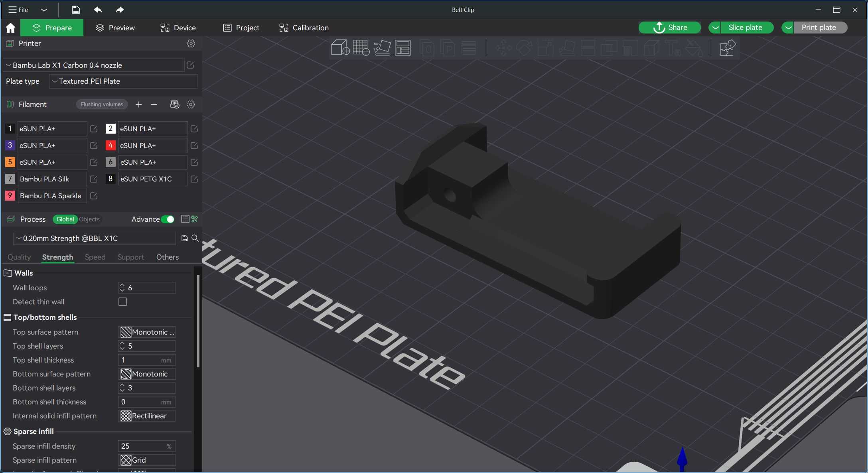Viewport: 868px width, 473px height.
Task: Click the Print plate button
Action: point(820,28)
